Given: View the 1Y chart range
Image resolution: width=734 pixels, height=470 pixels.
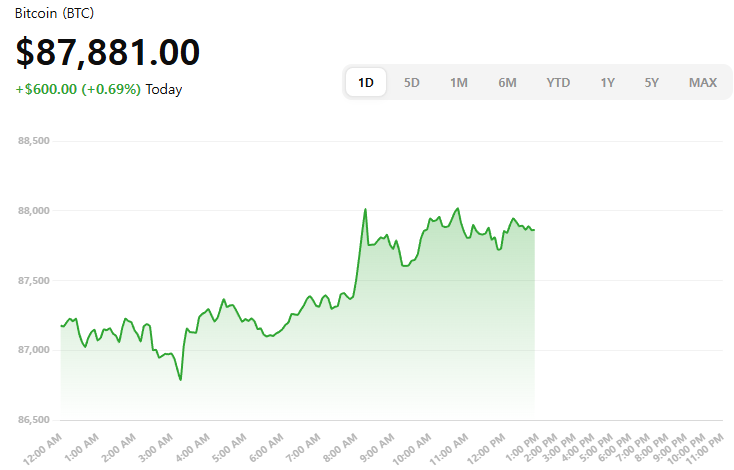Looking at the screenshot, I should 607,82.
